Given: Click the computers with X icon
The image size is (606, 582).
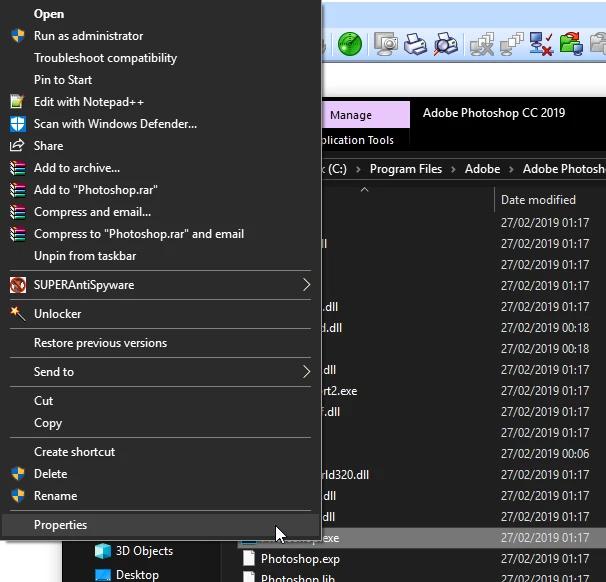Looking at the screenshot, I should point(482,44).
